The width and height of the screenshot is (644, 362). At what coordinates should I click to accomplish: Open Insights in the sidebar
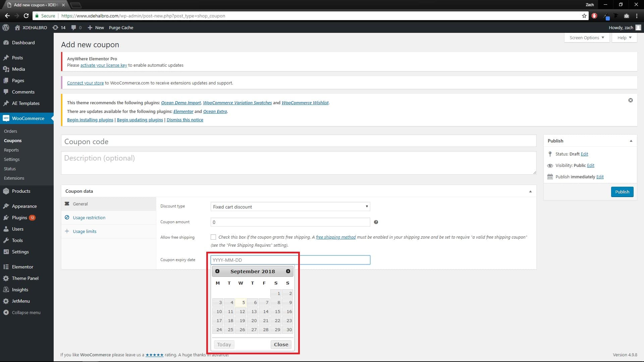[x=27, y=290]
